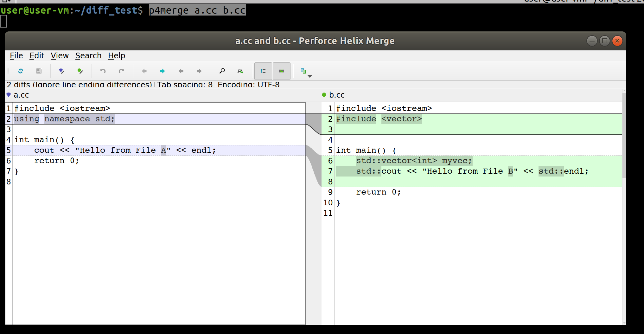Open the Search menu
The image size is (644, 334).
88,55
